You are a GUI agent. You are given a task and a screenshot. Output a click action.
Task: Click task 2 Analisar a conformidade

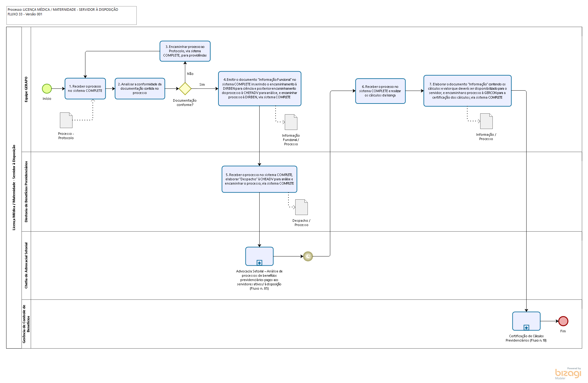coord(140,89)
